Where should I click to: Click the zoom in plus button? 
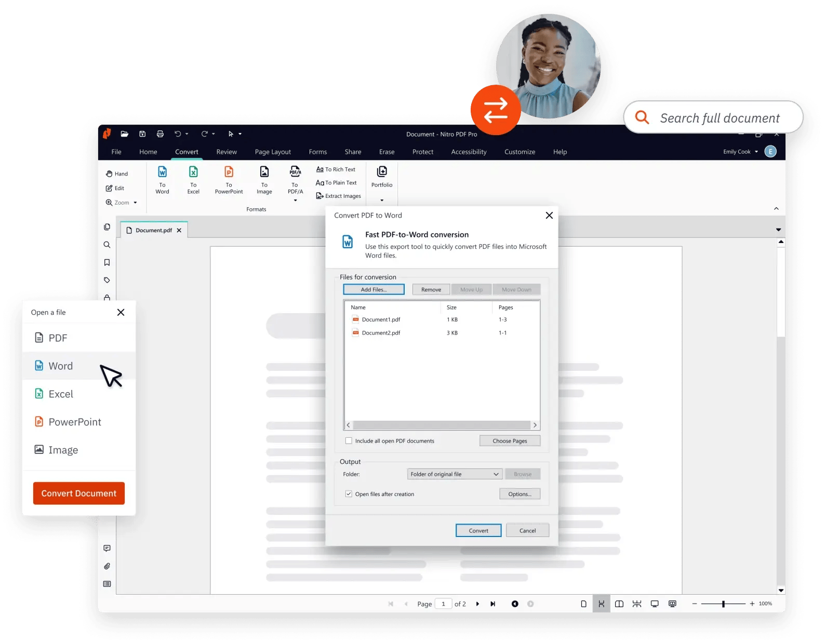click(752, 604)
